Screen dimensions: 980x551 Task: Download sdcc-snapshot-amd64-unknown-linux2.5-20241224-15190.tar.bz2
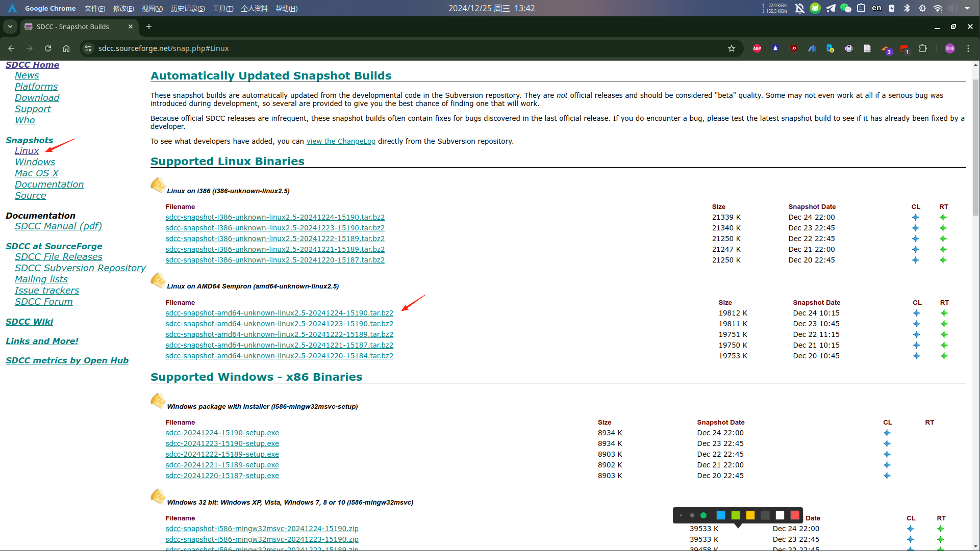click(279, 313)
